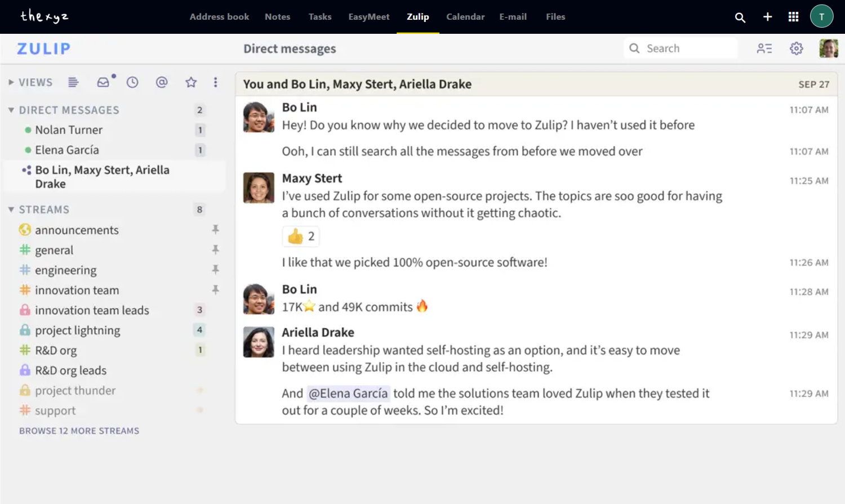The width and height of the screenshot is (845, 504).
Task: Unpin the general stream
Action: point(216,249)
